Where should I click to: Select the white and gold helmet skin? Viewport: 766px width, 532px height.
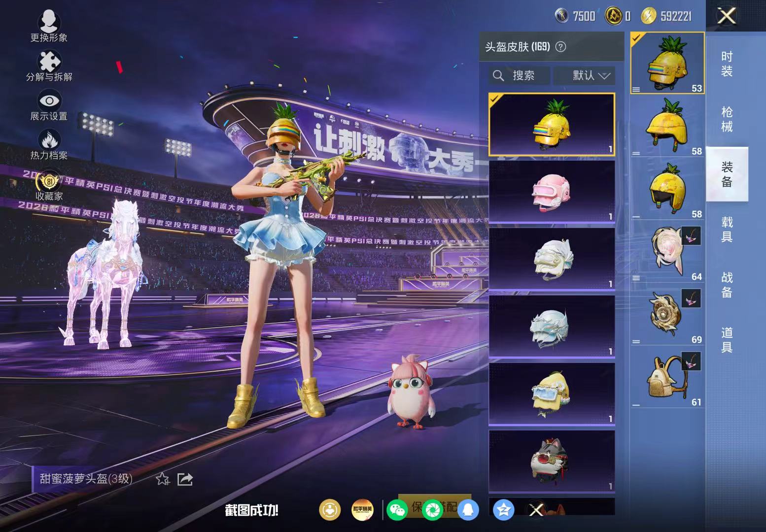coord(552,259)
